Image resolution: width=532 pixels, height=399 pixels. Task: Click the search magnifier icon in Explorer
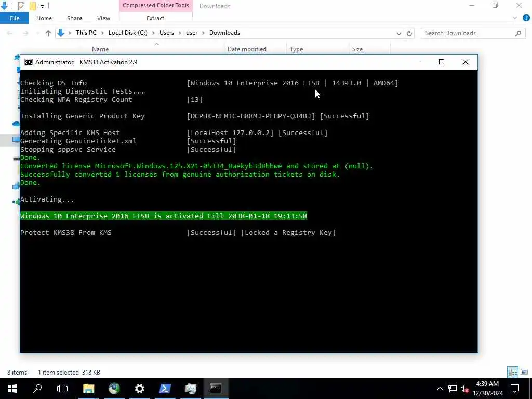[x=518, y=33]
